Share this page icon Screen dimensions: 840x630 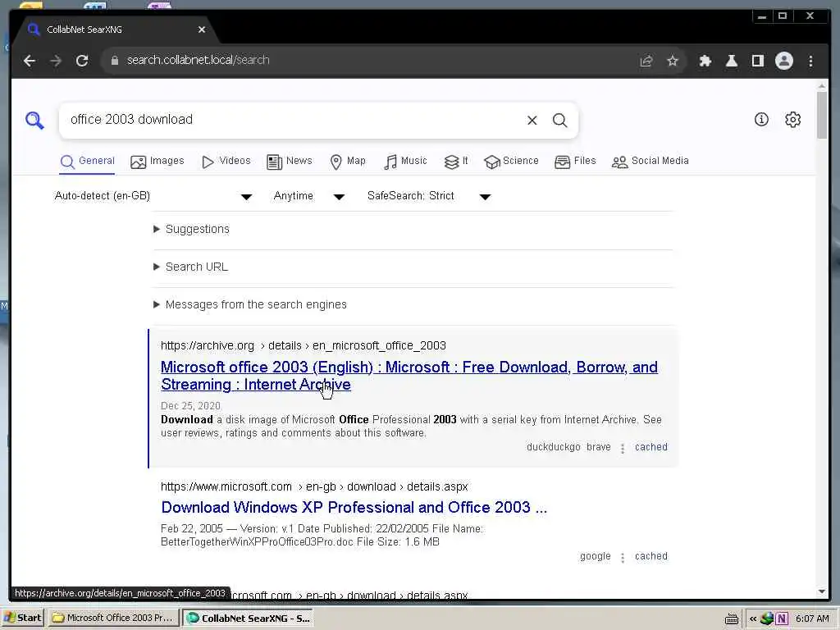pos(646,61)
